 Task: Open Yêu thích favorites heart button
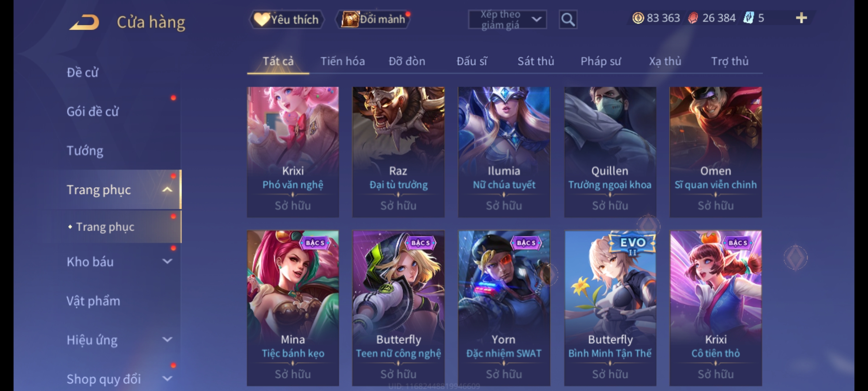[x=286, y=19]
